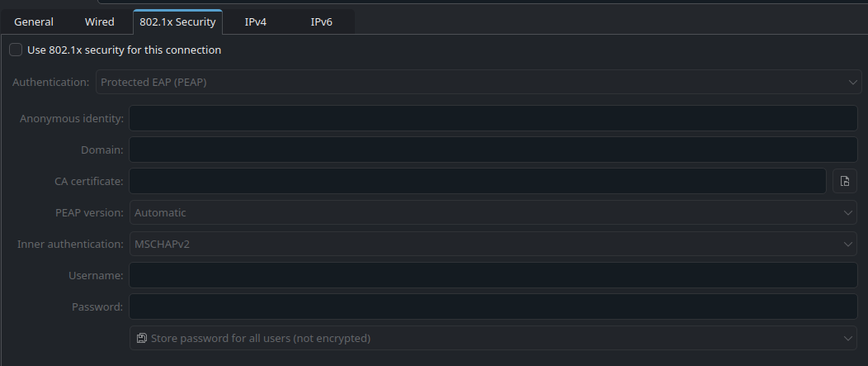Switch to the IPv6 tab
The height and width of the screenshot is (366, 868).
321,22
